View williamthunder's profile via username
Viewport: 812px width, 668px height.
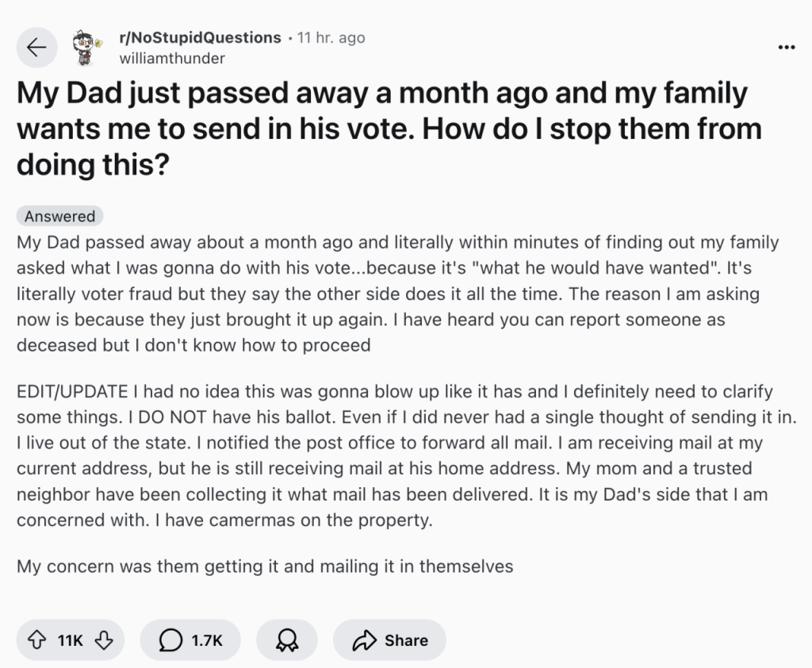click(x=171, y=58)
